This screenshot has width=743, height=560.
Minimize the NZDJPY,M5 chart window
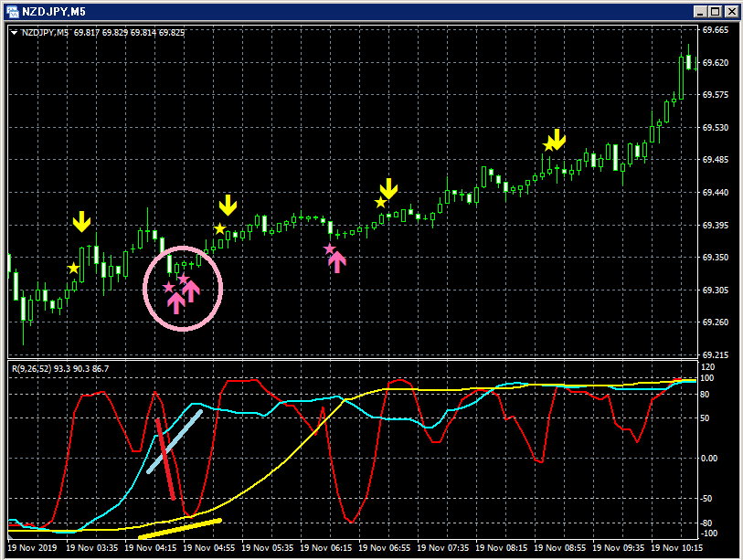pos(700,12)
